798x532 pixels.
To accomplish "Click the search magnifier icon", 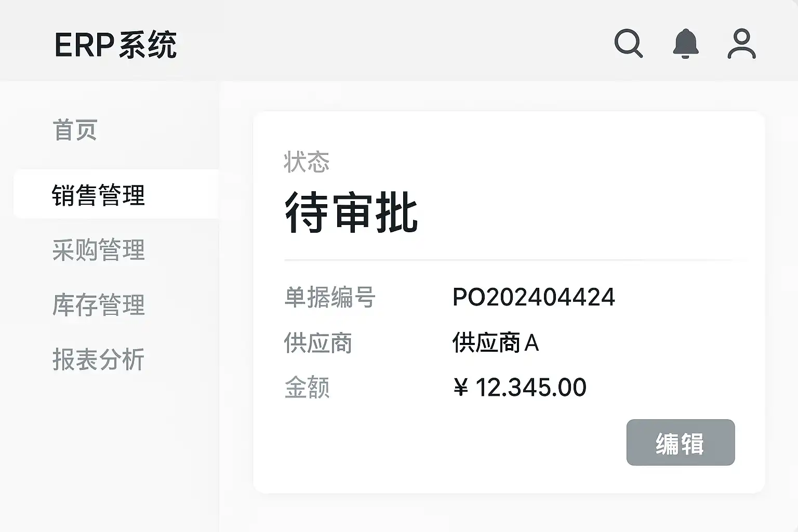I will tap(628, 43).
